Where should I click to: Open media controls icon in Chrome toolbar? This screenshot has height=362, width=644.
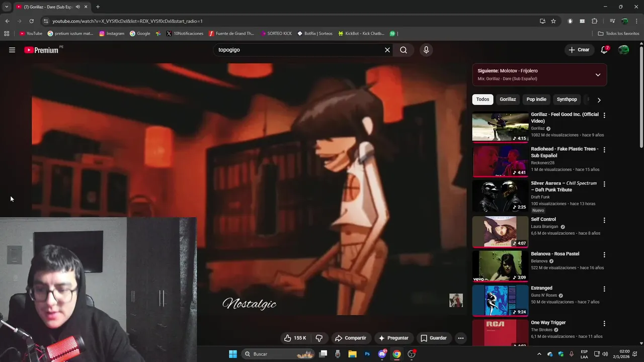(612, 21)
